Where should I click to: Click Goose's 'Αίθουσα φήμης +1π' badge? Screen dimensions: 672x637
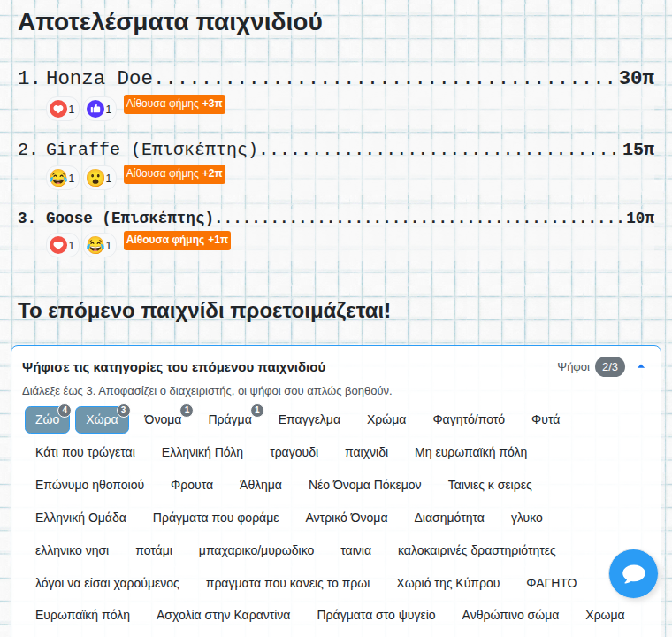(177, 241)
